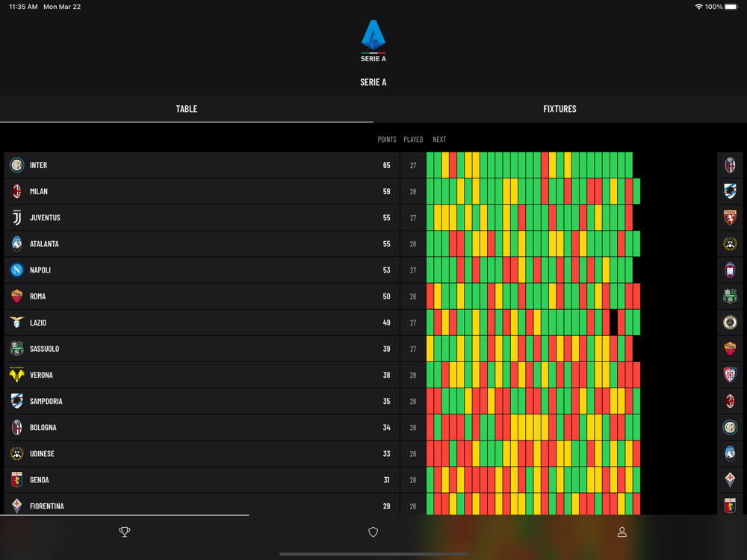
Task: Select the NAPOLI team name
Action: pyautogui.click(x=40, y=270)
